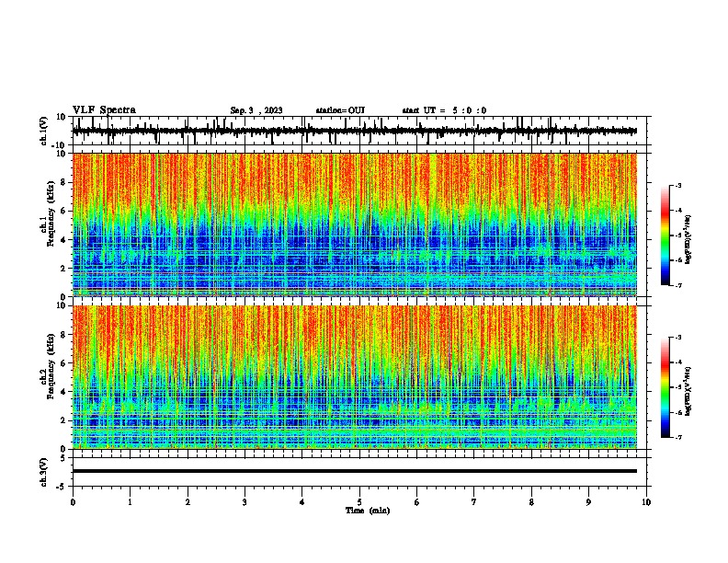Click time axis tick label "0"

click(x=73, y=502)
